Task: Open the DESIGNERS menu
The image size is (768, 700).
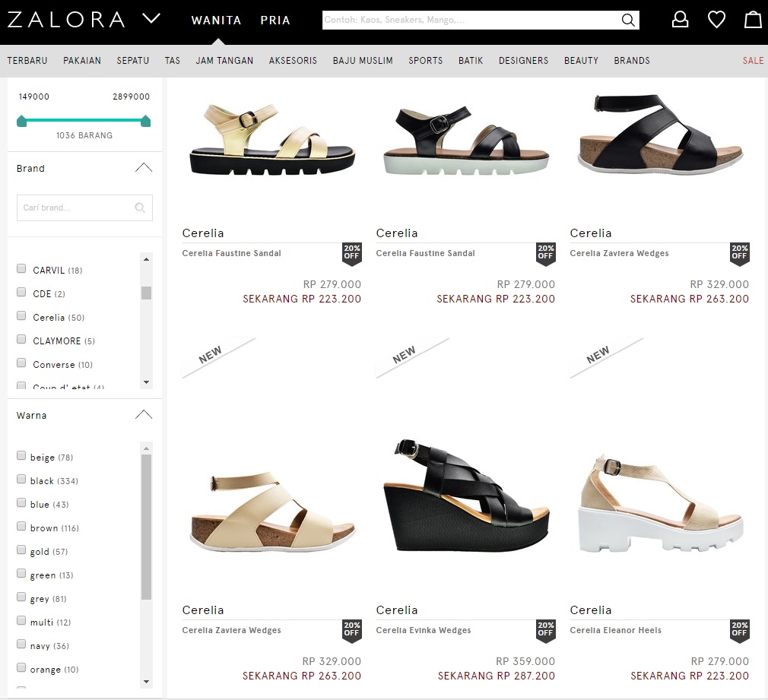Action: [524, 61]
